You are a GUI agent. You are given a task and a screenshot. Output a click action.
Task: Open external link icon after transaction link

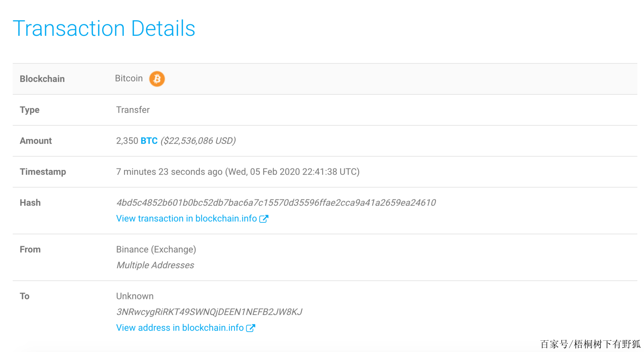(264, 219)
